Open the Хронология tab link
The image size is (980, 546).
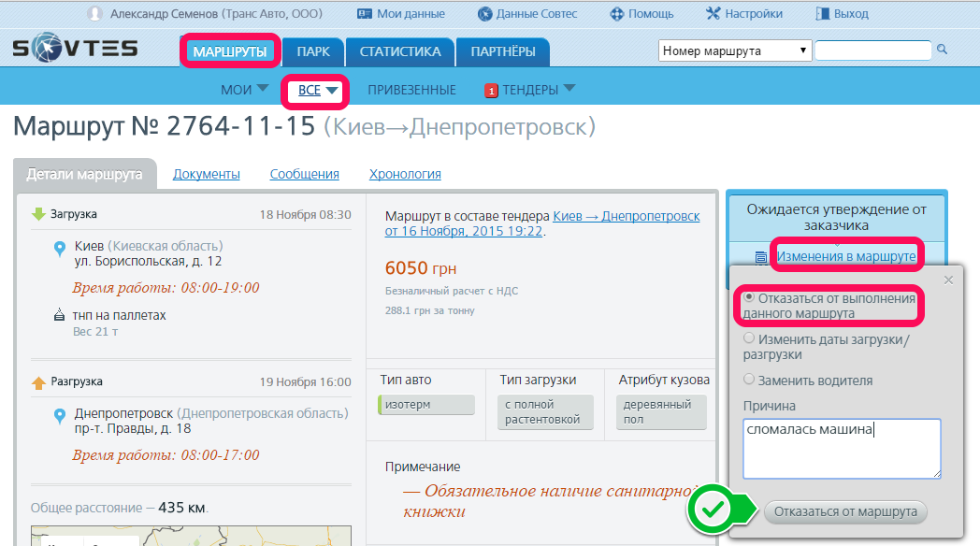[x=405, y=174]
